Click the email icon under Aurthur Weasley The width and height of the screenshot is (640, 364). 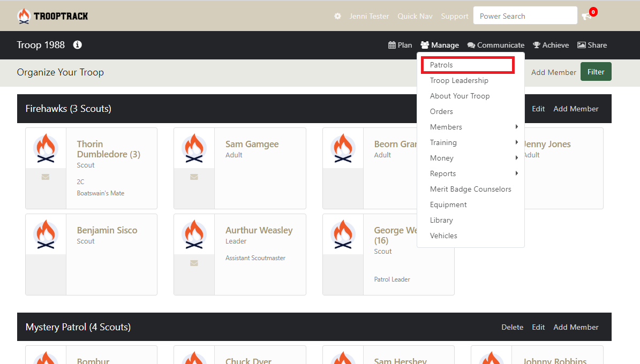[194, 263]
